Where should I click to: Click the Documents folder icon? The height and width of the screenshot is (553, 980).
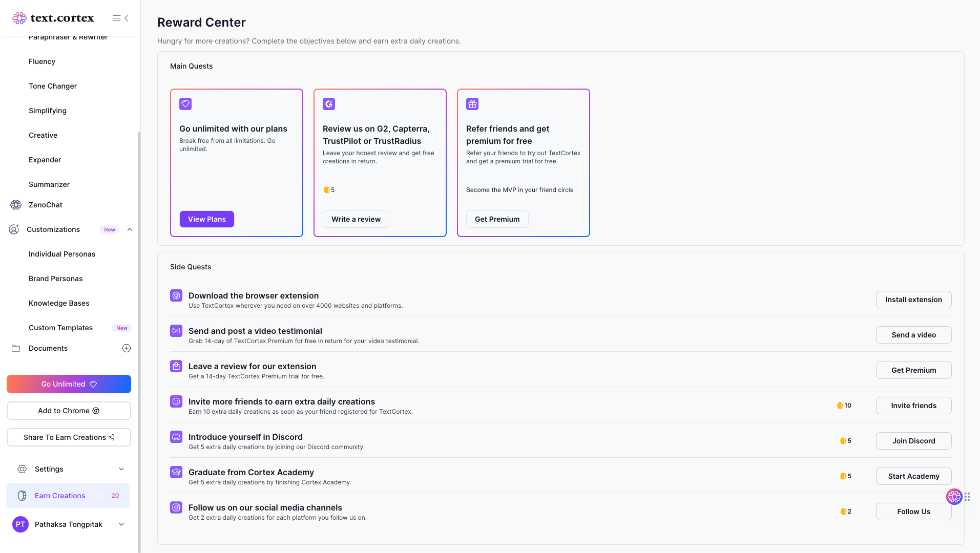pyautogui.click(x=16, y=348)
